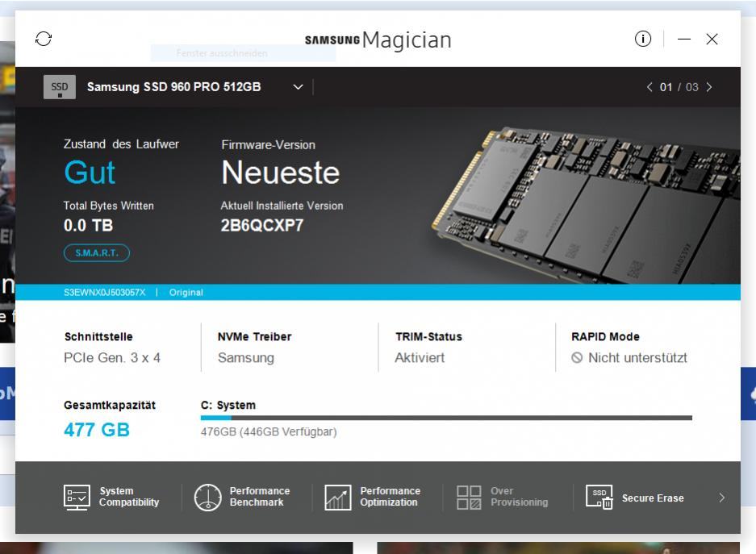Click the C: System capacity bar
Screen dimensions: 756x554
446,419
